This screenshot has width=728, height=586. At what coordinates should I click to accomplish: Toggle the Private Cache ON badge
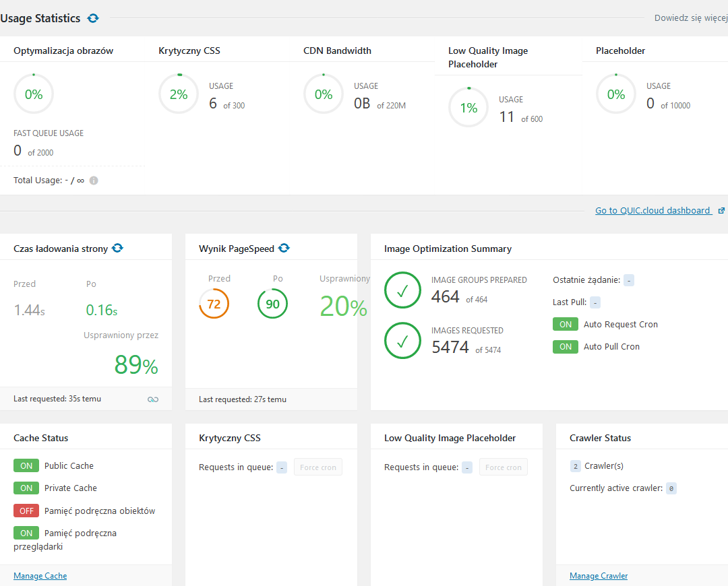pos(26,488)
